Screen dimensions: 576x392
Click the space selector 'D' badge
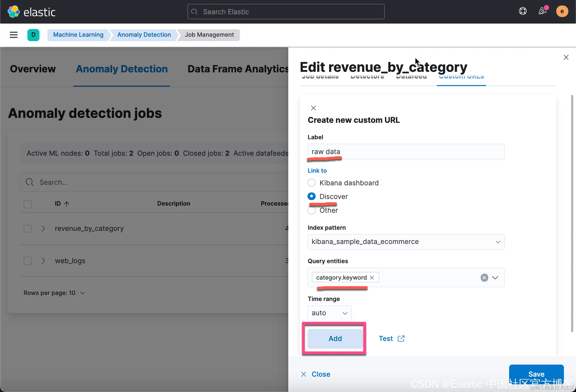(x=33, y=35)
